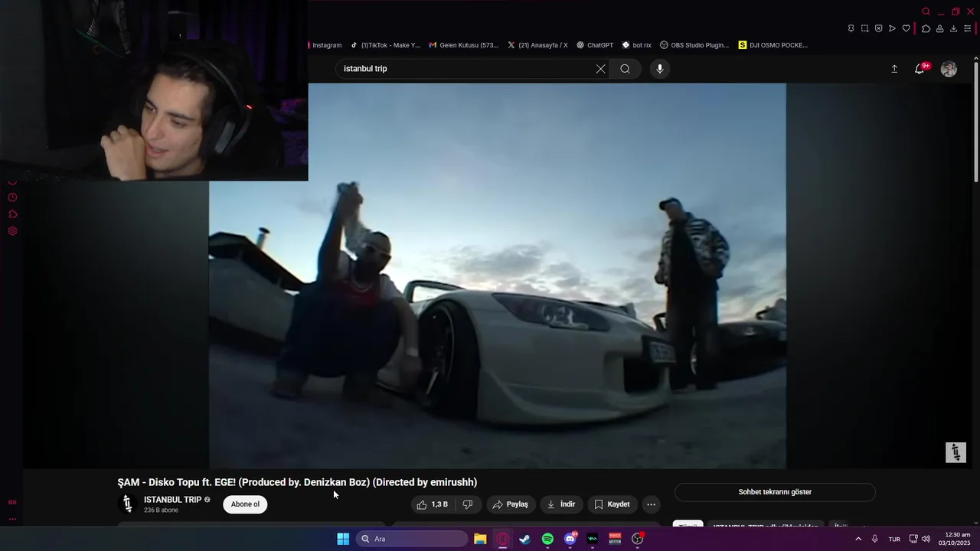Screen dimensions: 980x551
Task: Open history clock icon in sidebar
Action: click(12, 197)
